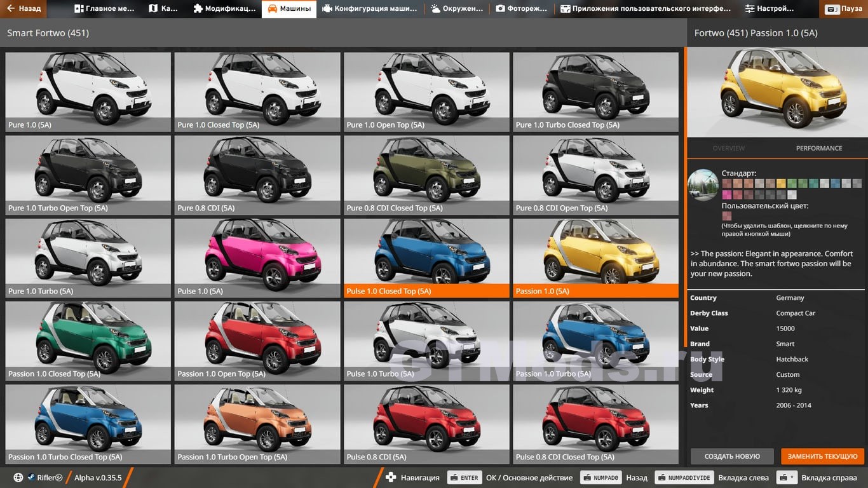
Task: Go back using the Назад button
Action: pos(24,9)
